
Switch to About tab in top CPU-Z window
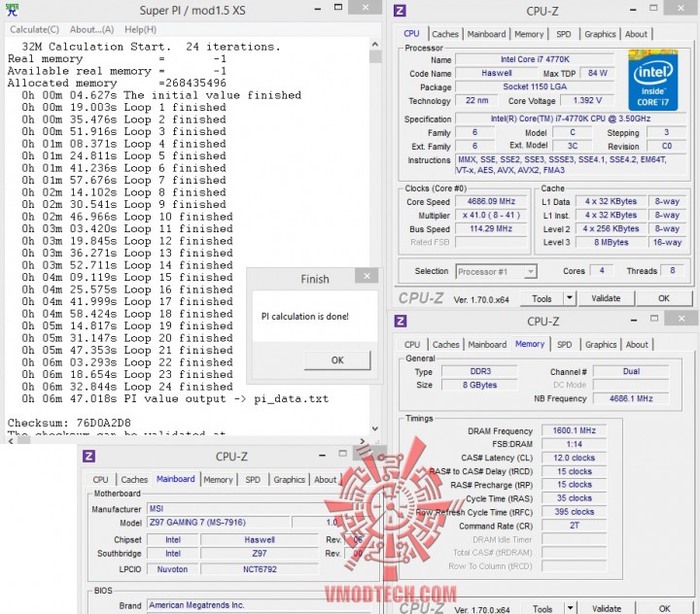[x=636, y=34]
